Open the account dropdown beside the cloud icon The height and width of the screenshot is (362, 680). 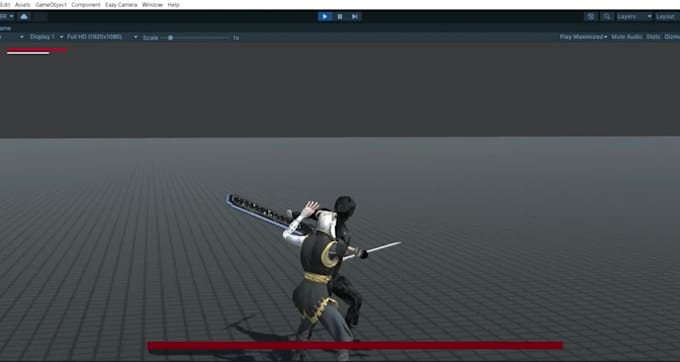(x=8, y=16)
